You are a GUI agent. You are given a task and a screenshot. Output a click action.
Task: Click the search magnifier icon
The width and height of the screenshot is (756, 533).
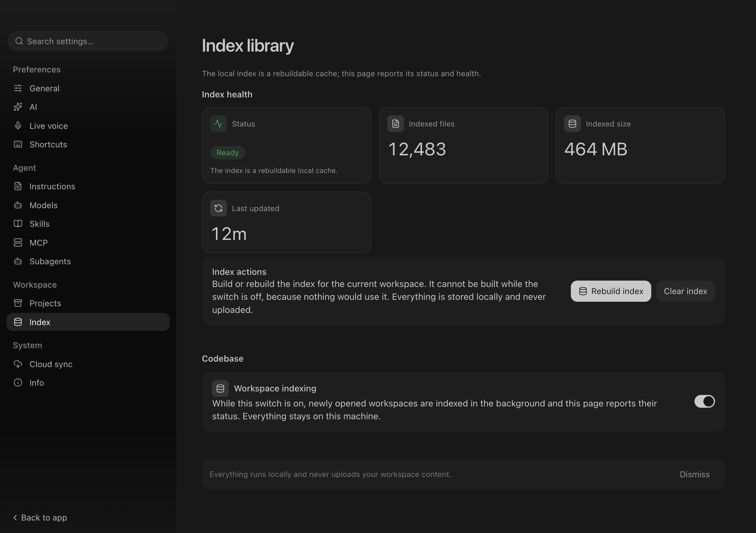tap(19, 41)
